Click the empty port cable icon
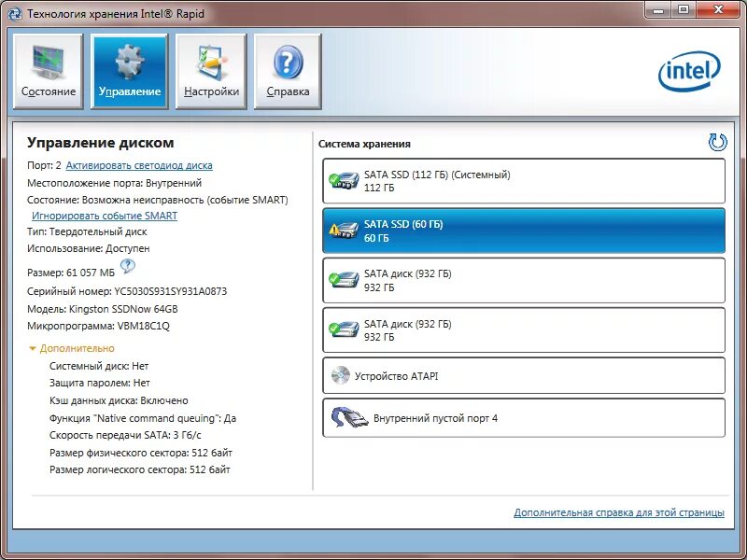Screen dimensions: 747x560 click(x=349, y=418)
